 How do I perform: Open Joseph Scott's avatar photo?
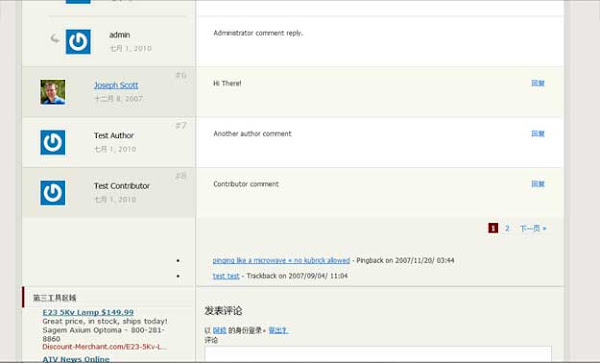[x=53, y=92]
